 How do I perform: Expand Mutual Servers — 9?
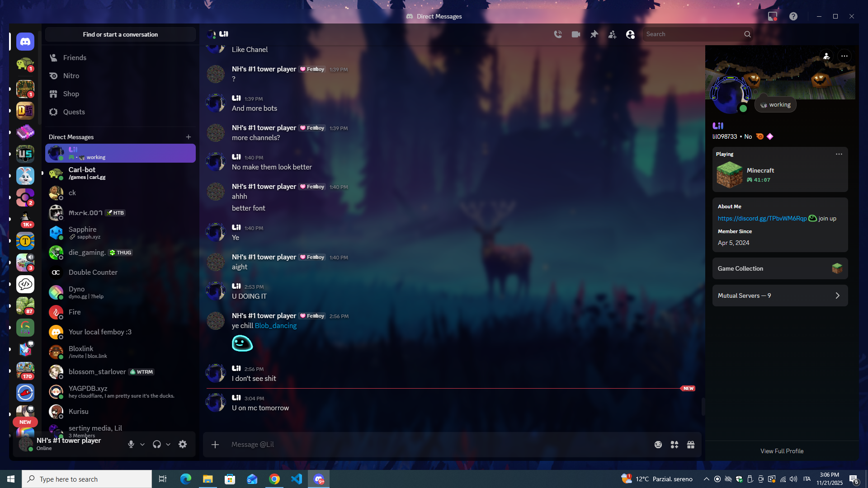pyautogui.click(x=780, y=296)
